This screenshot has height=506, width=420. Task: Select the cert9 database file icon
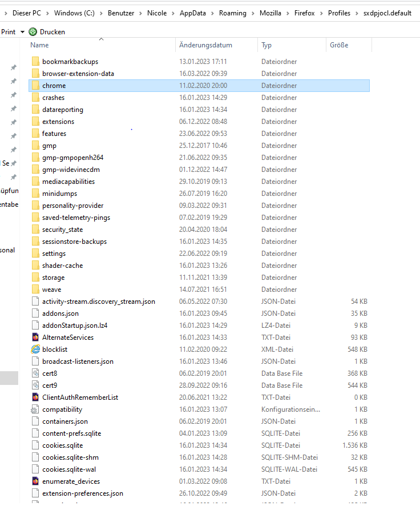(x=35, y=385)
